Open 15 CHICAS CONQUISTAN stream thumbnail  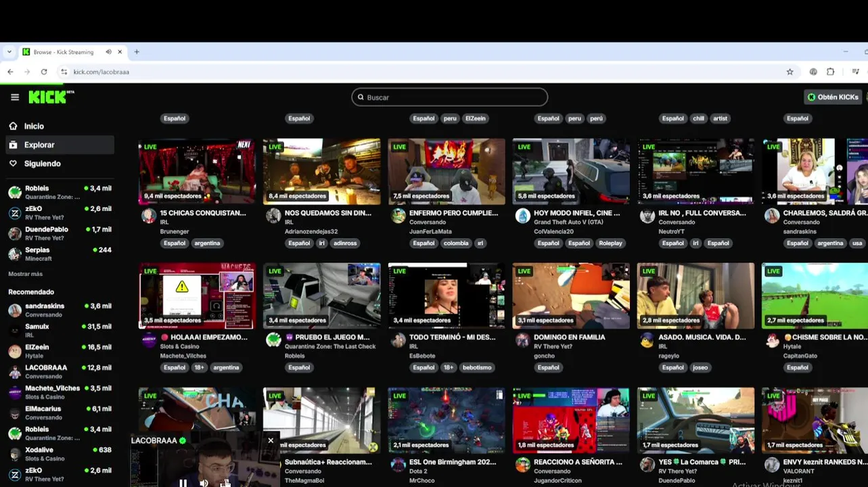point(197,171)
